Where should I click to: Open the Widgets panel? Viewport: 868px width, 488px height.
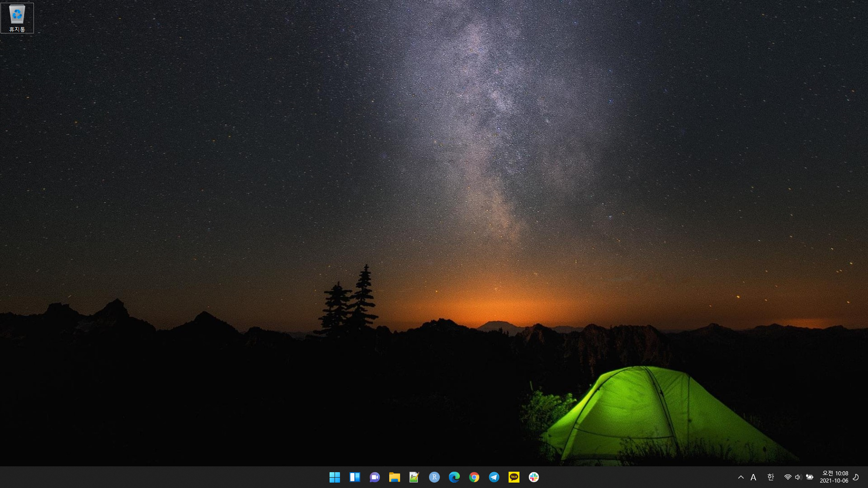(x=355, y=477)
